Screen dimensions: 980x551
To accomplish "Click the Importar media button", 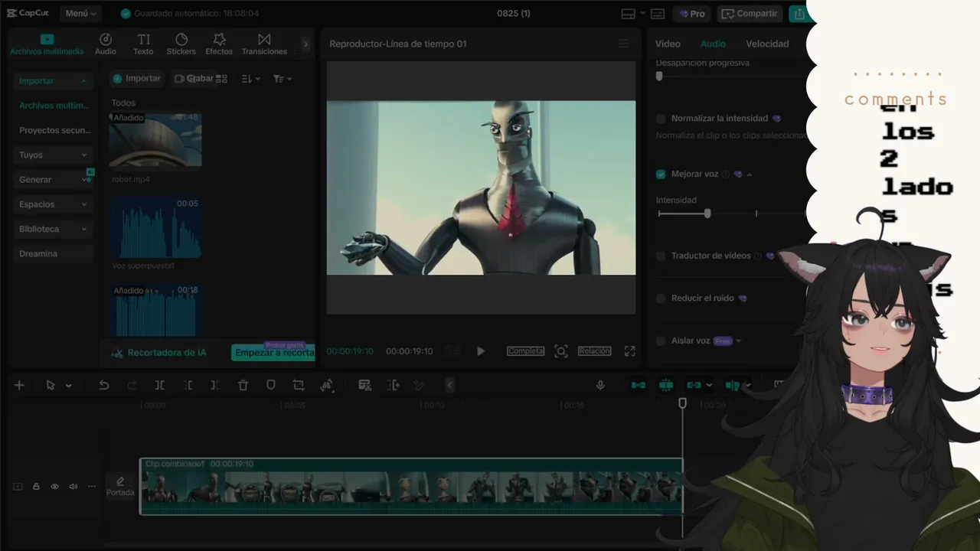I will 137,78.
